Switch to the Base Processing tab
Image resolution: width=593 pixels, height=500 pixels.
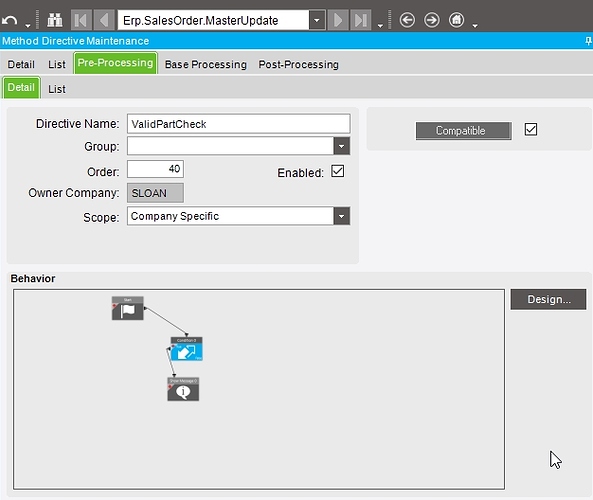(206, 65)
